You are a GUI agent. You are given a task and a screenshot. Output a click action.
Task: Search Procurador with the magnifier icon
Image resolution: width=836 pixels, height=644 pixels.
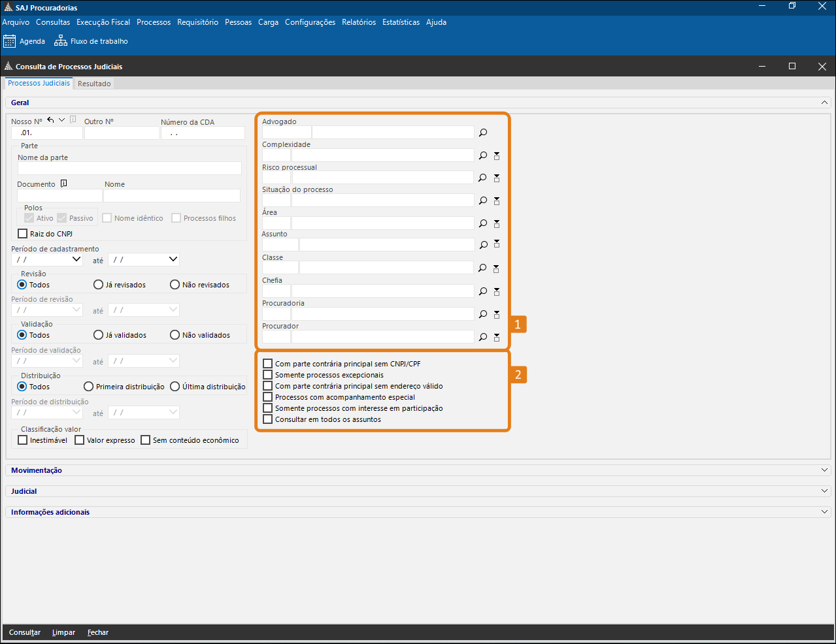[483, 337]
